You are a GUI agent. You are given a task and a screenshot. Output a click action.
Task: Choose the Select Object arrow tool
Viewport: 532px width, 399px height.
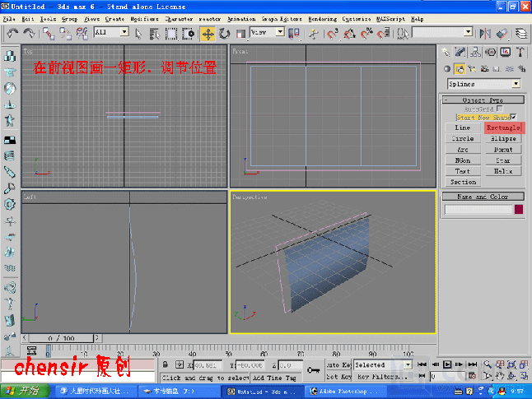[138, 34]
